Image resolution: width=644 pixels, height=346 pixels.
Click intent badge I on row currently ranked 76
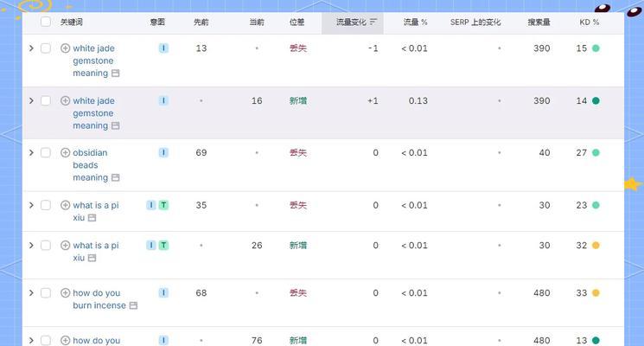163,340
